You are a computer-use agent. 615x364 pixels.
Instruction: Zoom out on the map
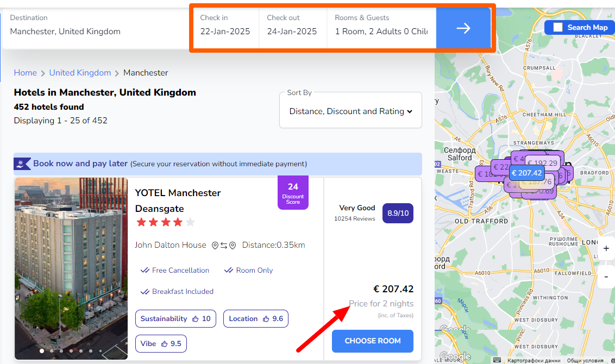coord(606,277)
